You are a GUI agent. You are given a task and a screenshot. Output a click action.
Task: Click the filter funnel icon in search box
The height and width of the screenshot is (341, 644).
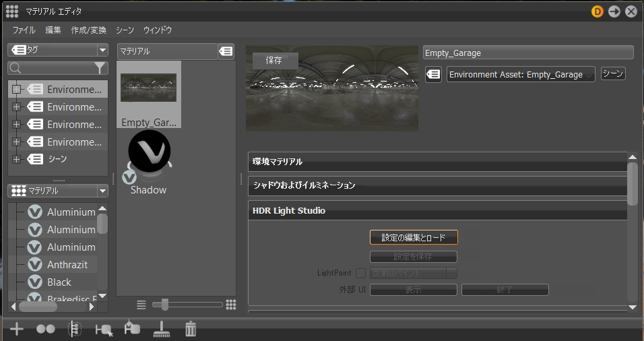(x=100, y=68)
